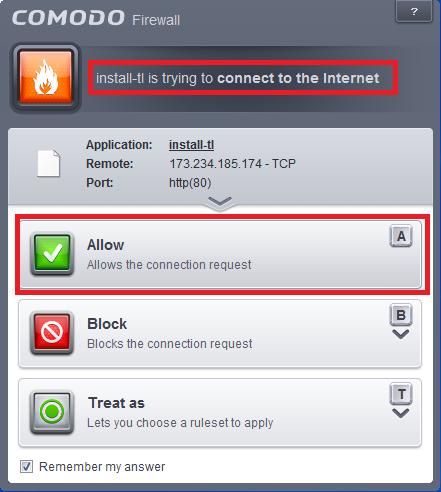Expand the chevron below connection details
This screenshot has width=441, height=492.
pos(220,201)
